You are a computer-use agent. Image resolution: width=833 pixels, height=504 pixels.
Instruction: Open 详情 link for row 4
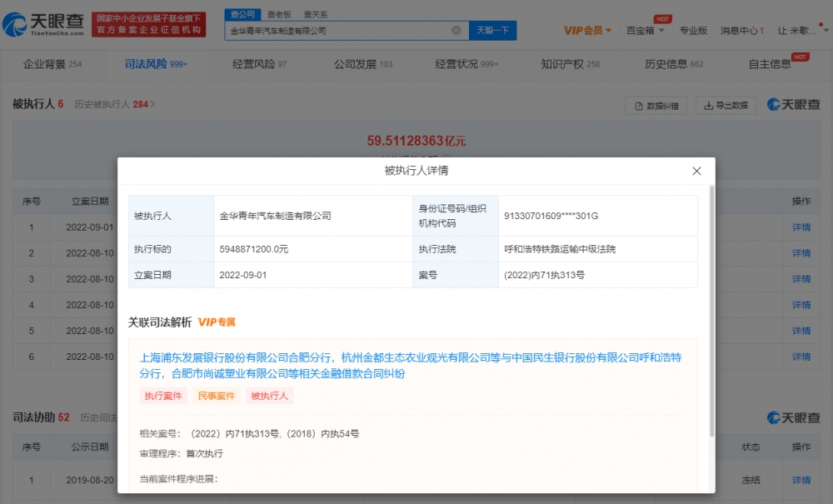[801, 305]
